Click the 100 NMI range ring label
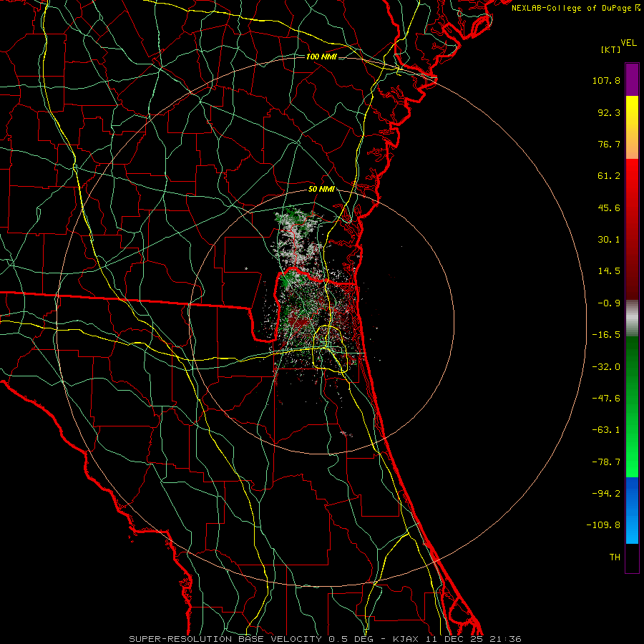This screenshot has height=644, width=644. coord(321,57)
